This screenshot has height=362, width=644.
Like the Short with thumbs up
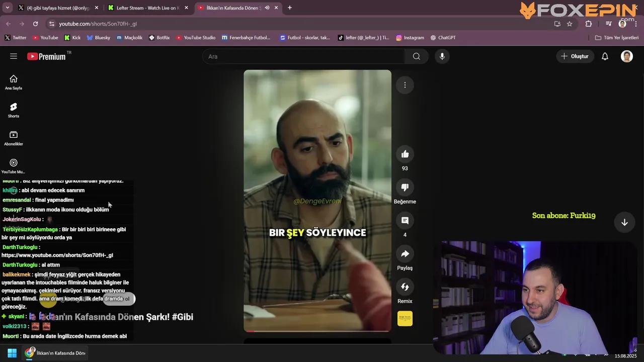click(405, 154)
